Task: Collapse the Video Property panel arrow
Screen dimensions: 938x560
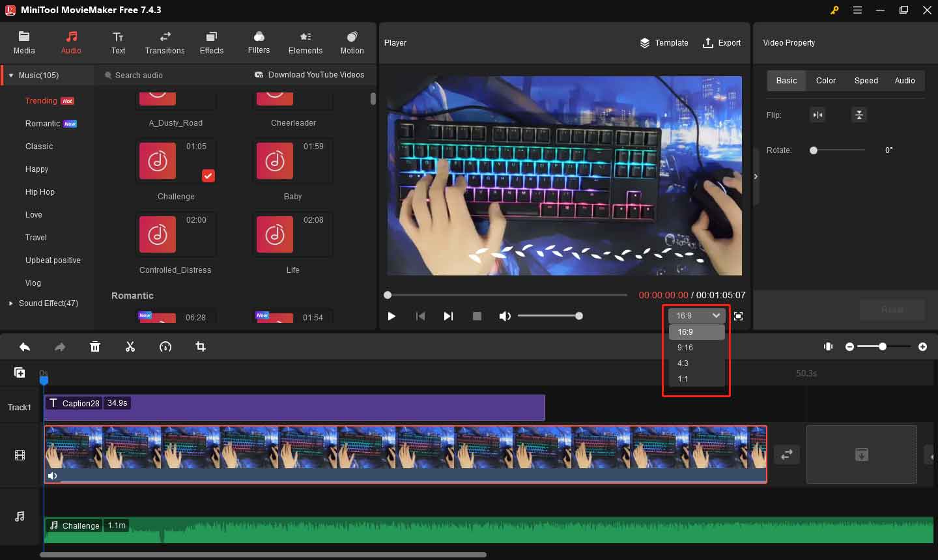Action: click(756, 176)
